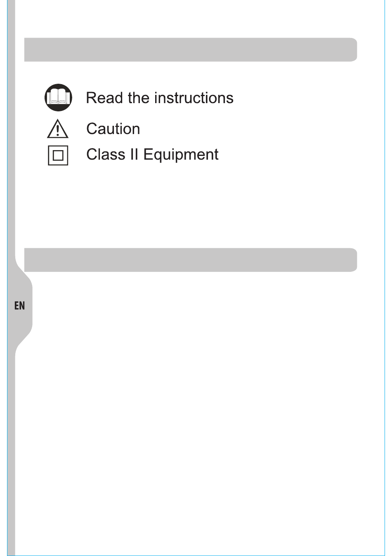Click the word "instructions"

194,98
